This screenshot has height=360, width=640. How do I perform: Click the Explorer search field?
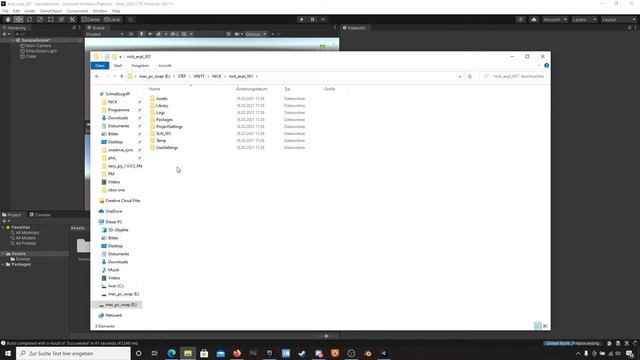coord(513,76)
